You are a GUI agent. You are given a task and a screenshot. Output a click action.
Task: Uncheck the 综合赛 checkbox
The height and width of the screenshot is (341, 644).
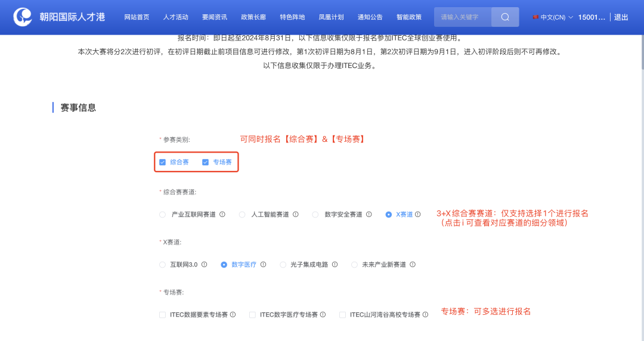click(163, 162)
